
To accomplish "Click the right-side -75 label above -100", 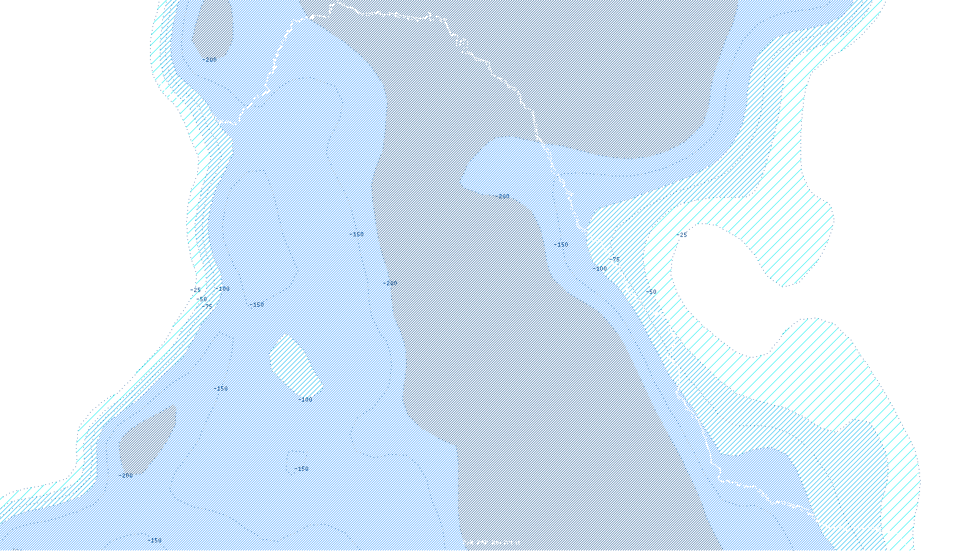I will pyautogui.click(x=614, y=260).
